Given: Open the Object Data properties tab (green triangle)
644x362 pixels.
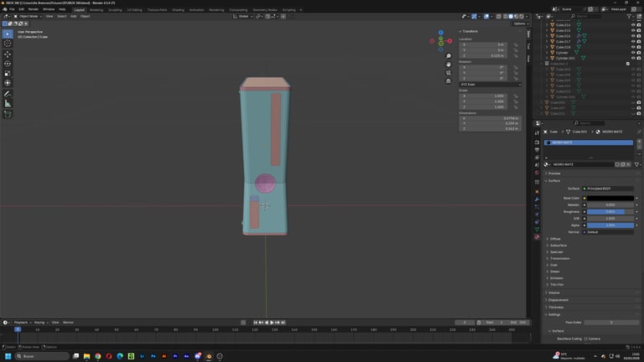Looking at the screenshot, I should point(537,230).
